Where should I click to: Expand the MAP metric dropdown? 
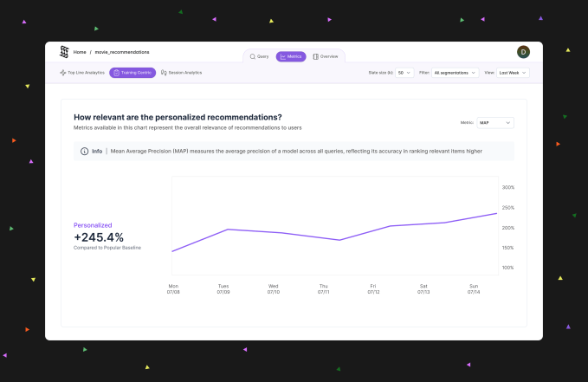[495, 123]
